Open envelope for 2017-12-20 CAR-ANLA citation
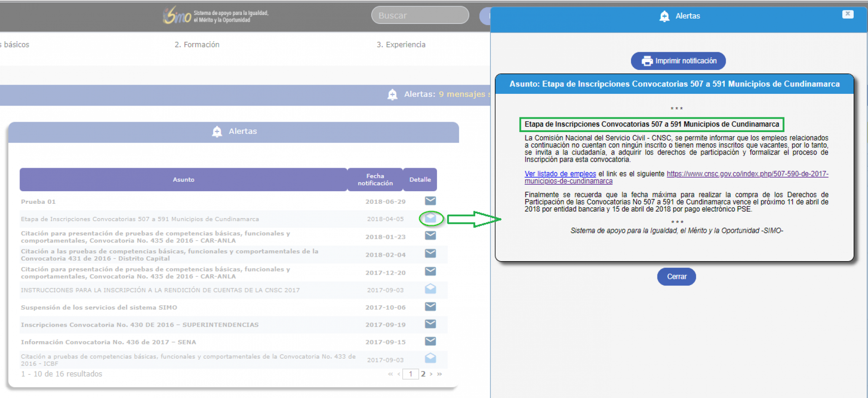Viewport: 868px width, 398px height. (430, 271)
